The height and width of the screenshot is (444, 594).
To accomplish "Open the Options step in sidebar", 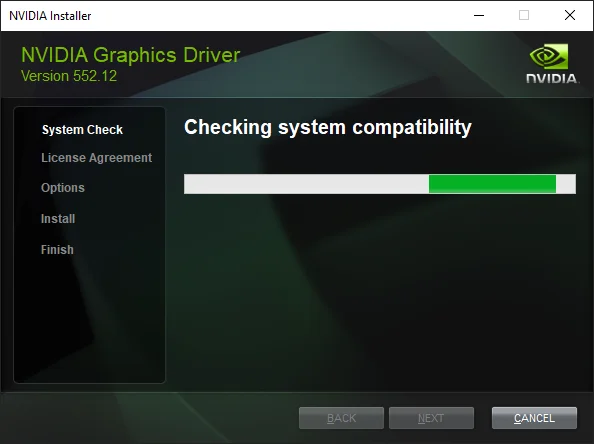I will click(63, 188).
